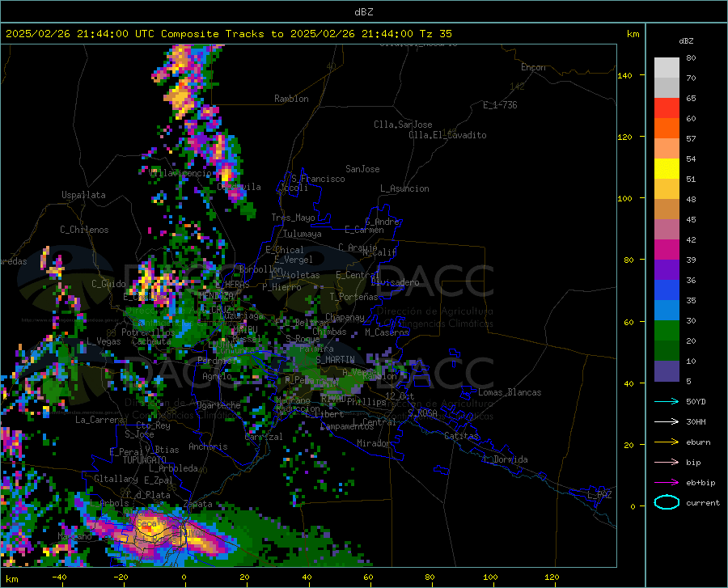
Task: Click the 'Divisadero' map label
Action: tap(395, 282)
